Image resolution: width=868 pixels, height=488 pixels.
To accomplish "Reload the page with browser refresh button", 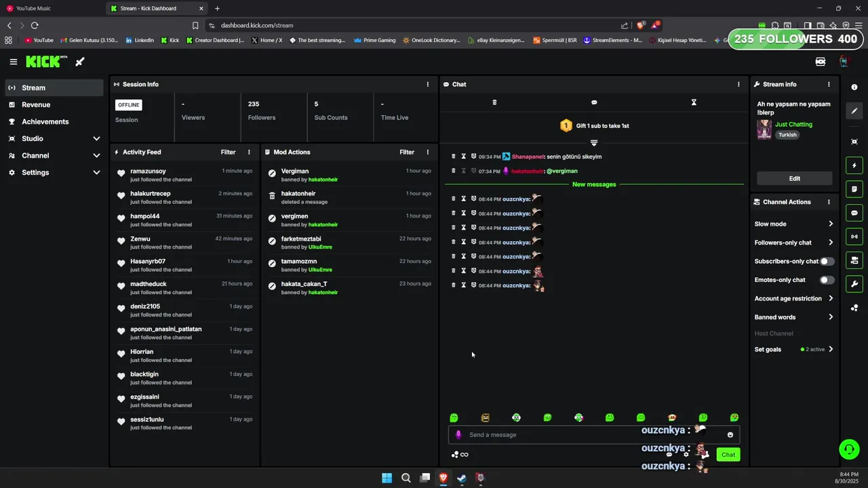I will pyautogui.click(x=35, y=25).
